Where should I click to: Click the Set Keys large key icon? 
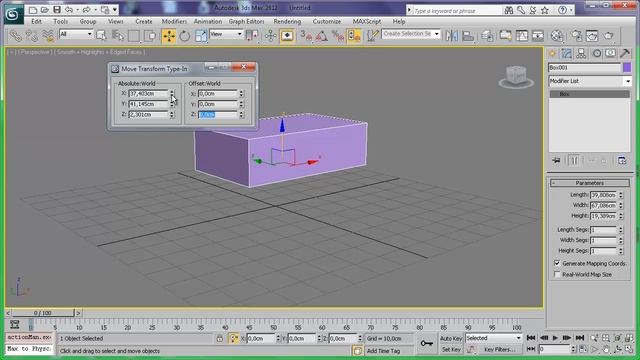pos(427,344)
